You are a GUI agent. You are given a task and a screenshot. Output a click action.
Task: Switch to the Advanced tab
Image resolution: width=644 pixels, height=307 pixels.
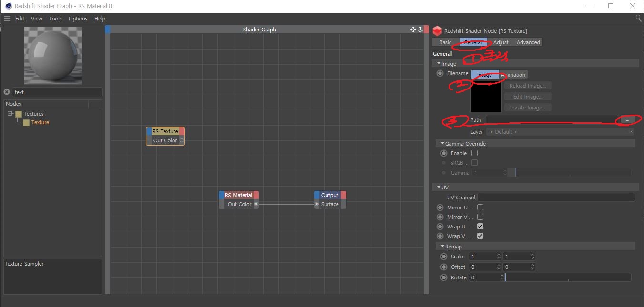tap(529, 42)
